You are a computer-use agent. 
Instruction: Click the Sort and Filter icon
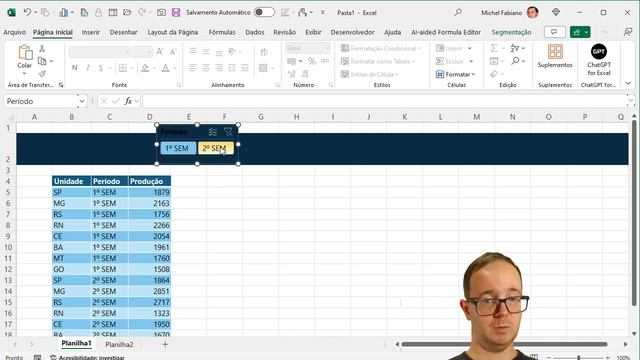[515, 48]
